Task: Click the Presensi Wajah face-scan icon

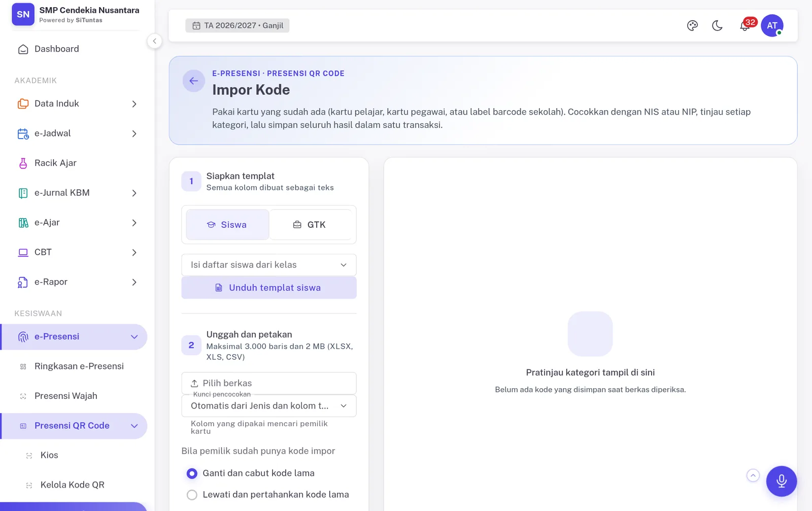Action: [x=23, y=396]
